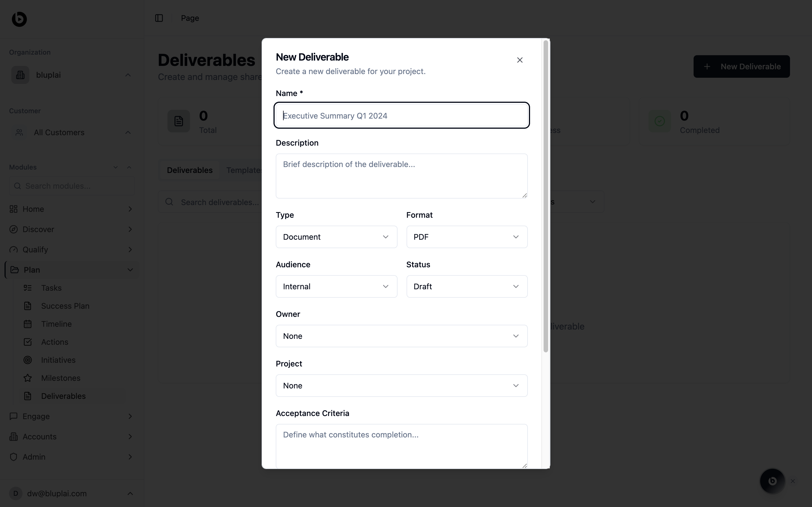Click the Tasks list icon

[x=28, y=288]
